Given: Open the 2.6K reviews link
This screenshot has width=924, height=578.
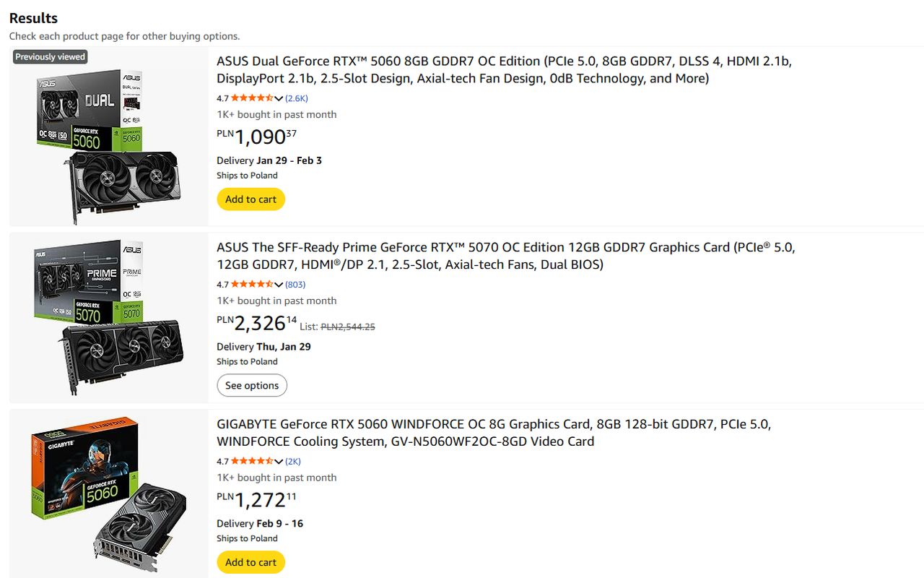Looking at the screenshot, I should coord(297,98).
